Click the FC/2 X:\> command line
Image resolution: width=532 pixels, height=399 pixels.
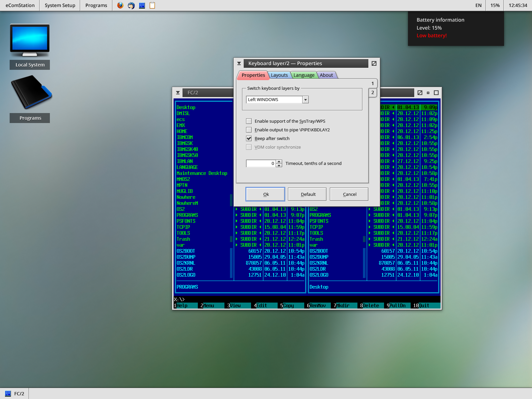pyautogui.click(x=307, y=300)
